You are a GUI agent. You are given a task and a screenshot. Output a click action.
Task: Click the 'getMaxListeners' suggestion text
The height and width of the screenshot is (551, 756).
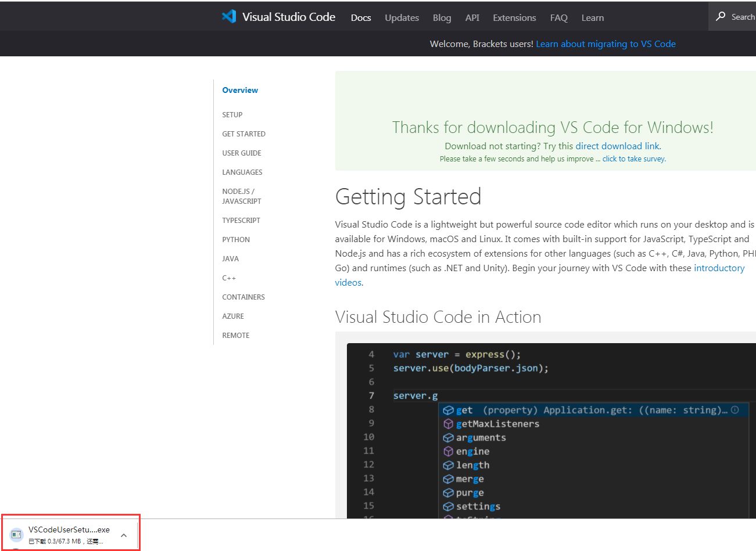(497, 424)
